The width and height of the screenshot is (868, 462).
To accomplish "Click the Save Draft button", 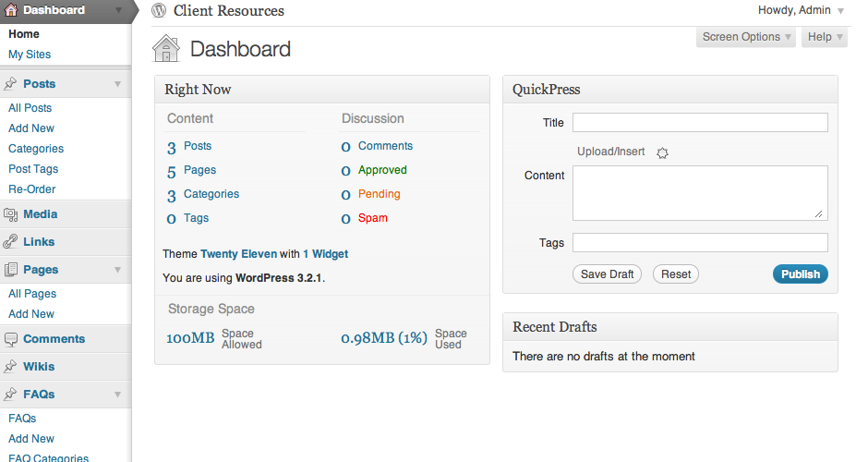I will tap(608, 274).
